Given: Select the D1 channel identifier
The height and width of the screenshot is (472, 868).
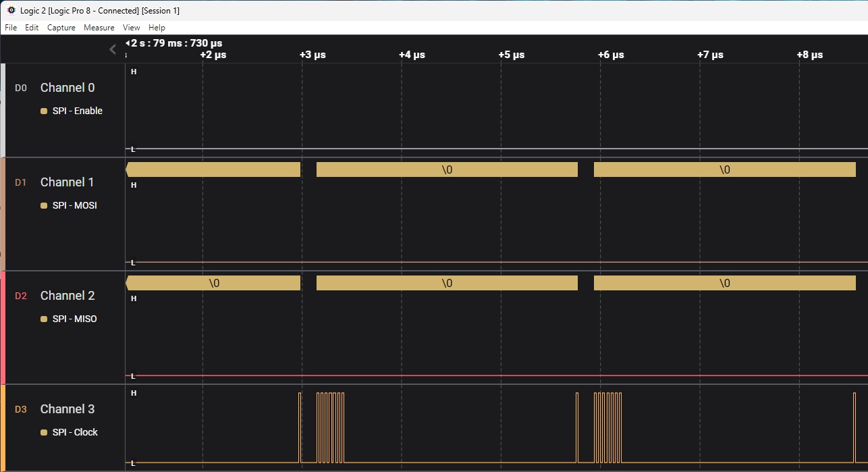Looking at the screenshot, I should tap(21, 182).
